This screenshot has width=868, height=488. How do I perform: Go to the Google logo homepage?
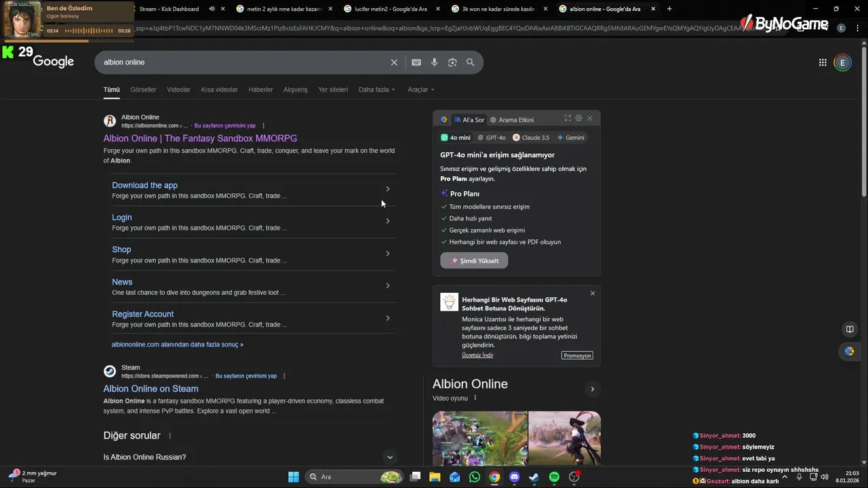tap(53, 62)
